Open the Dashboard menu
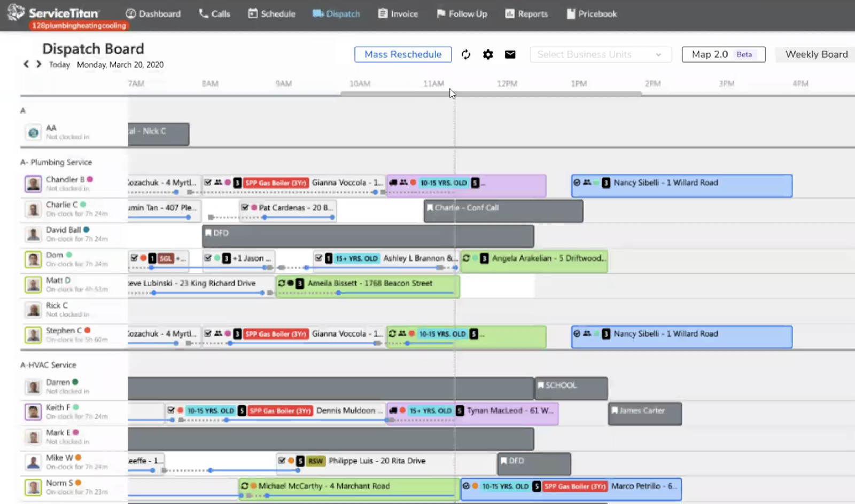Screen dimensions: 855x504 pyautogui.click(x=153, y=14)
